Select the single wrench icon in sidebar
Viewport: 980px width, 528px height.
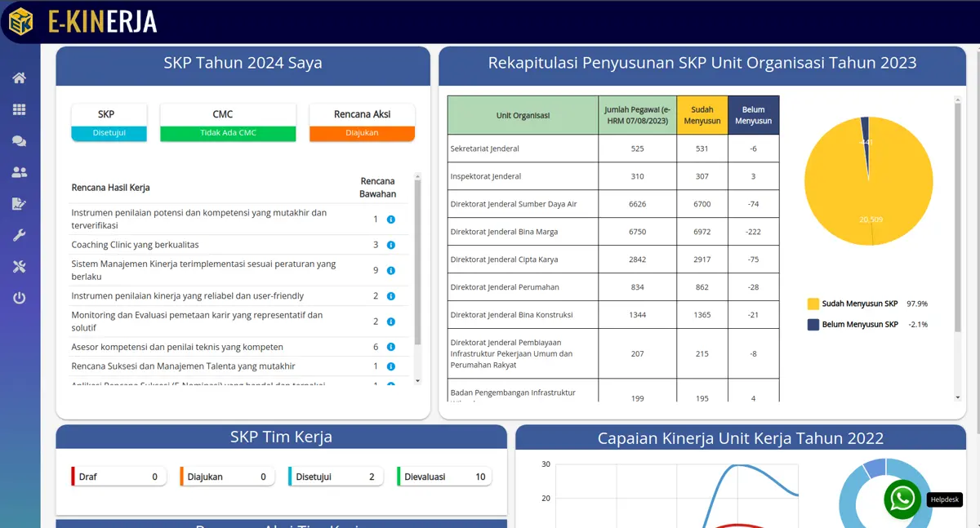pos(19,236)
